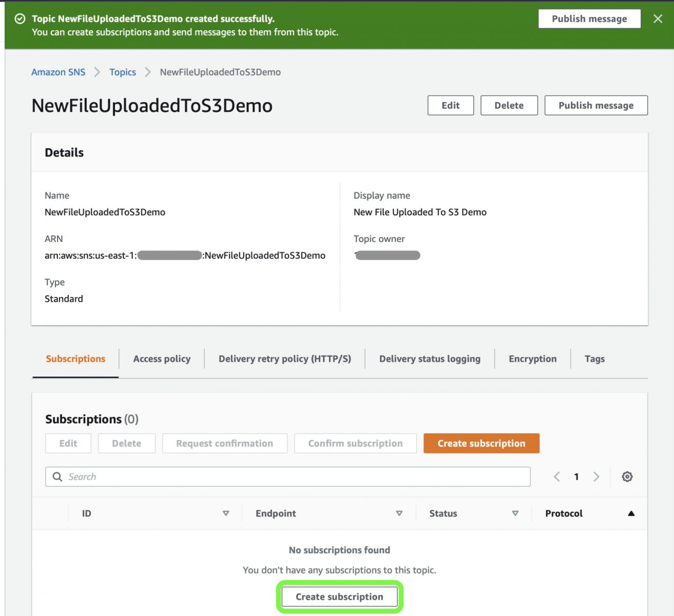Go to previous page of subscriptions
This screenshot has height=616, width=674.
tap(557, 477)
